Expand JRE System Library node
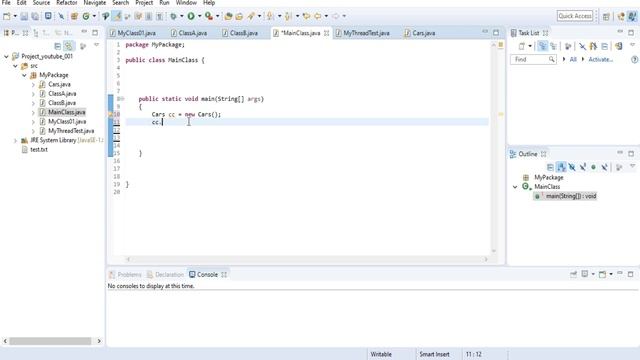Viewport: 640px width, 360px height. (15, 140)
